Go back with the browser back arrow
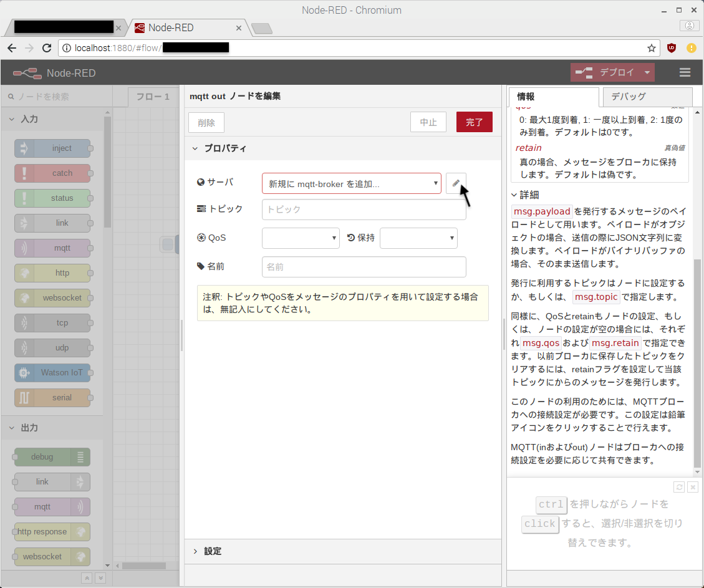The height and width of the screenshot is (588, 704). click(x=12, y=47)
